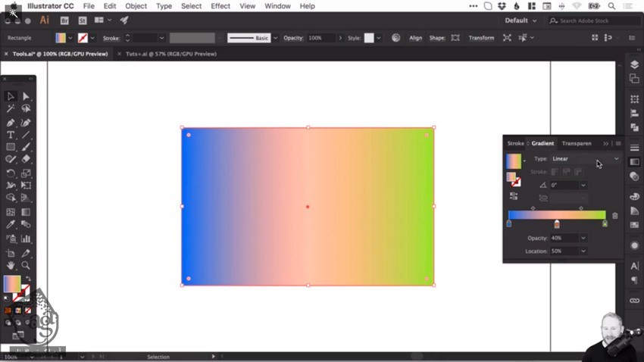
Task: Click the Opacity label link
Action: (293, 38)
